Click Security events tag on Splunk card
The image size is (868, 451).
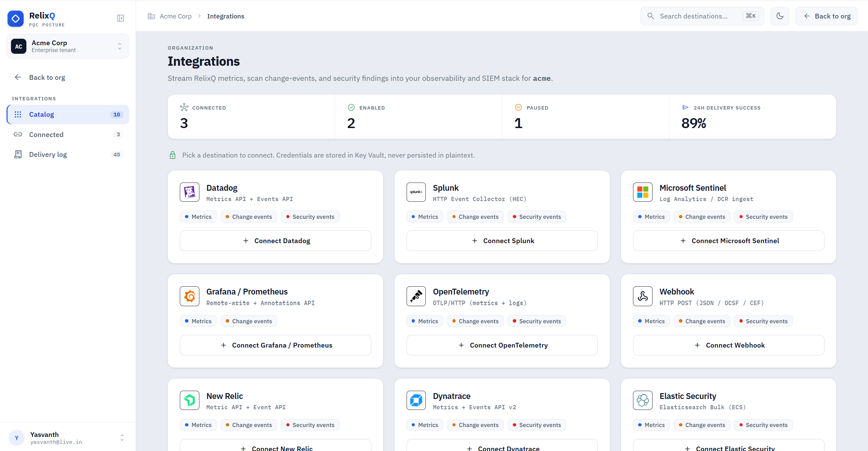pyautogui.click(x=536, y=217)
